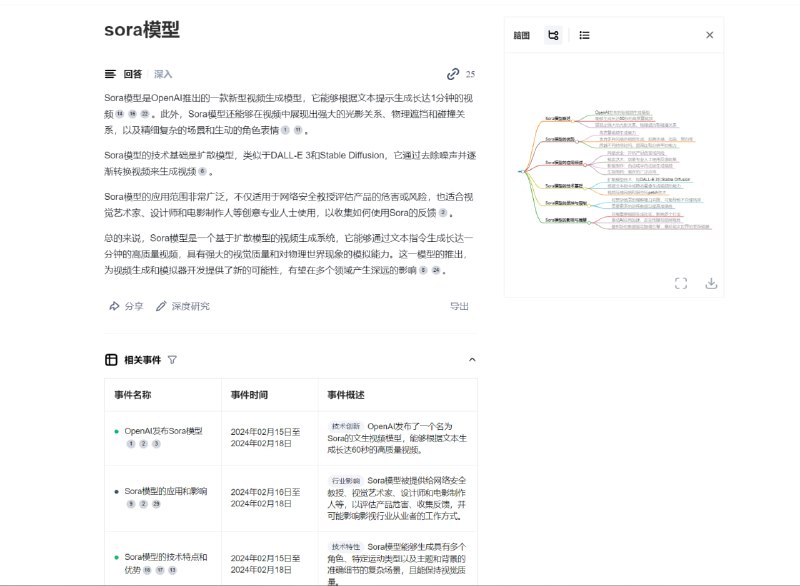
Task: Expand the Sora模型的技术基础 branch node
Action: click(x=586, y=188)
